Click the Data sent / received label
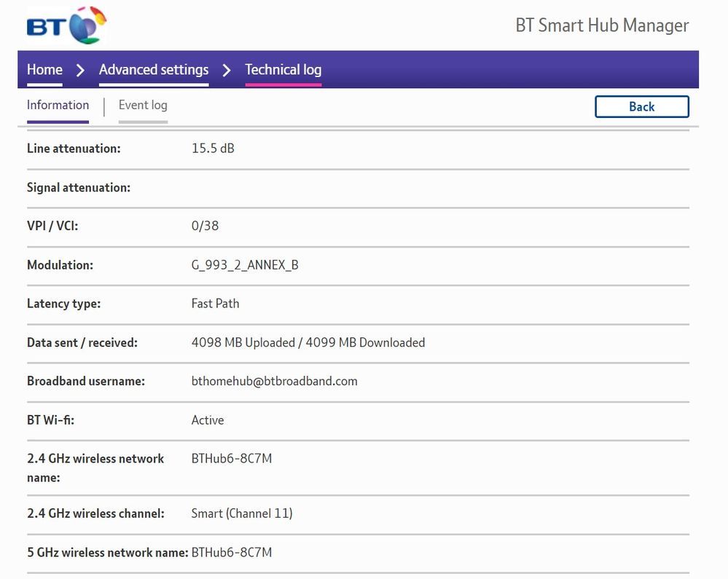Viewport: 728px width, 579px height. pos(82,342)
